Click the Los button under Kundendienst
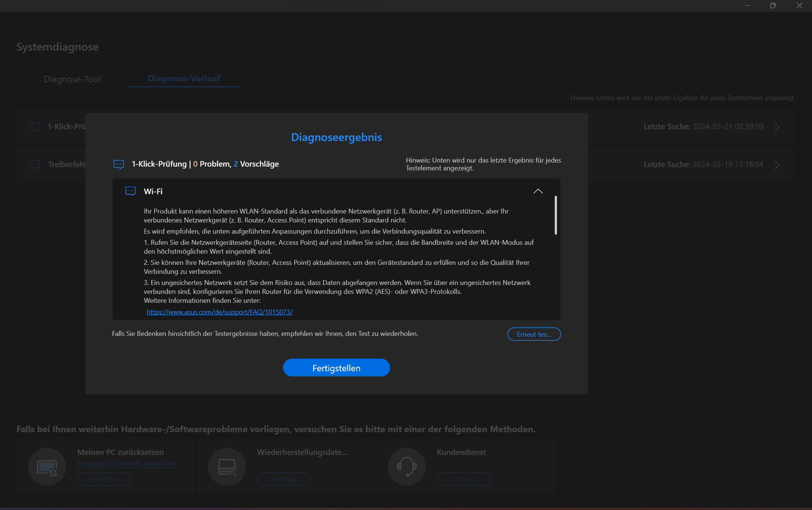Image resolution: width=812 pixels, height=510 pixels. (x=464, y=479)
